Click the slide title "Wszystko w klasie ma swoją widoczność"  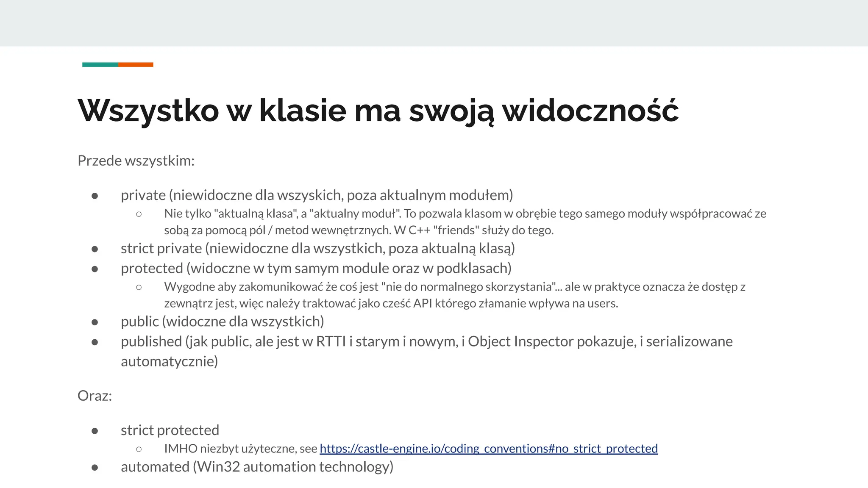point(378,111)
